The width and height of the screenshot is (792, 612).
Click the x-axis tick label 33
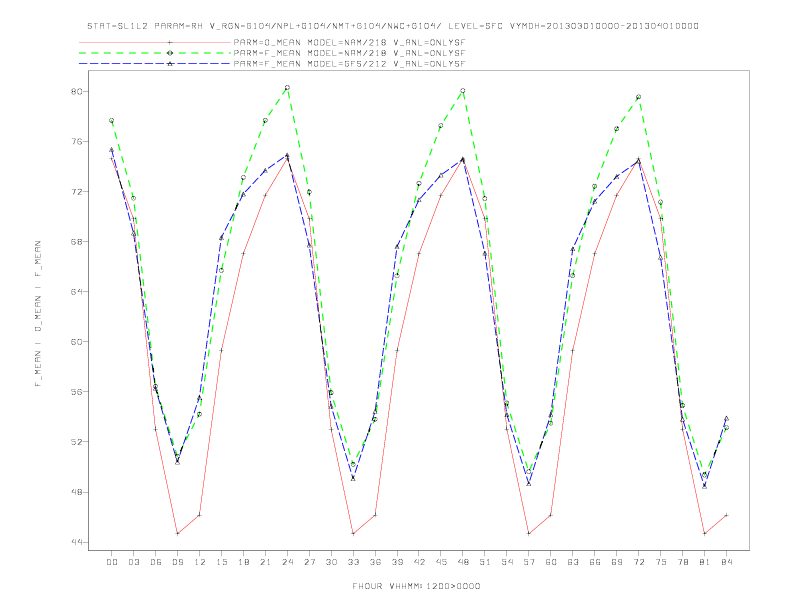click(x=353, y=562)
